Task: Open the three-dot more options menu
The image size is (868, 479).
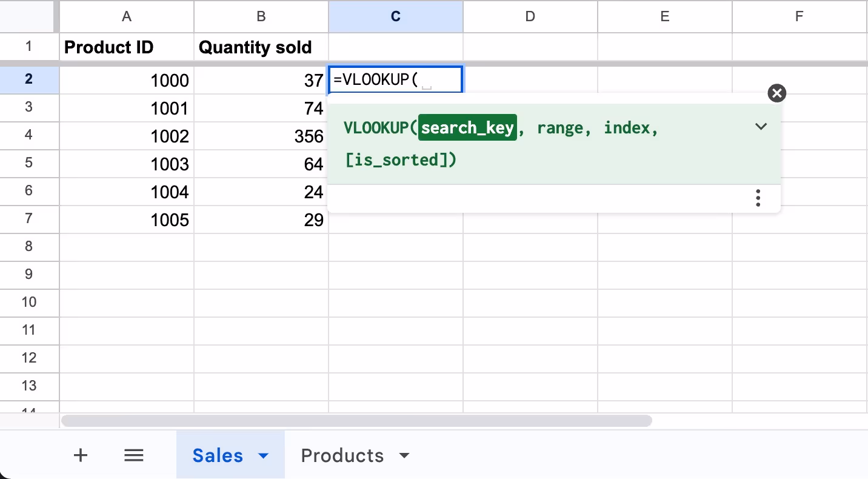Action: pos(758,198)
